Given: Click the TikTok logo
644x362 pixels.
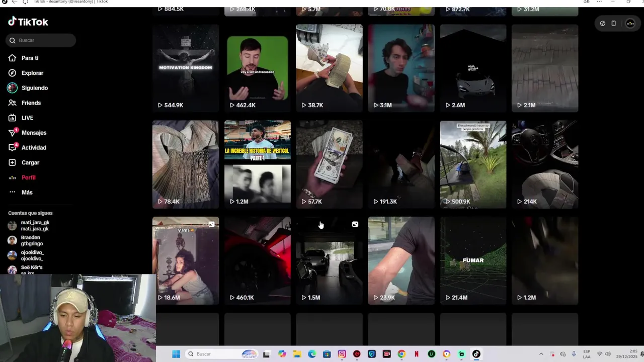Looking at the screenshot, I should click(28, 22).
